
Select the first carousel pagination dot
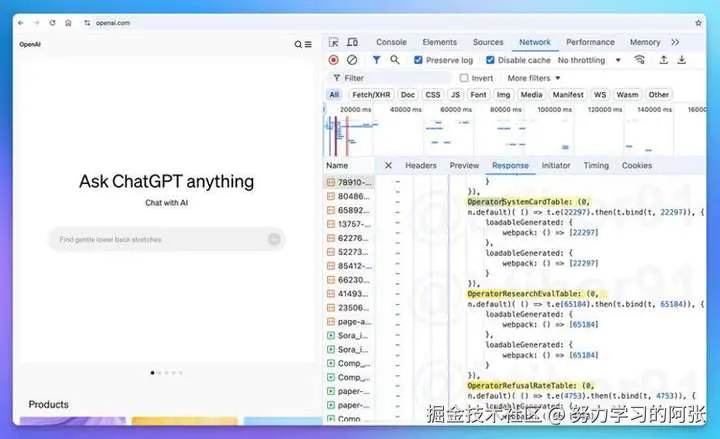[x=152, y=373]
